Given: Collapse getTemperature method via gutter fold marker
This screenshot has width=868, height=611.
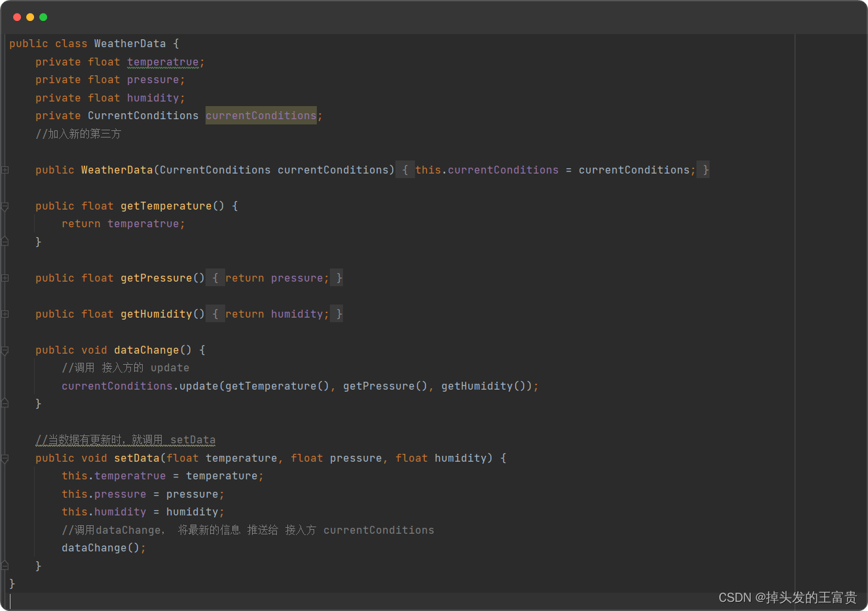Looking at the screenshot, I should [x=5, y=206].
